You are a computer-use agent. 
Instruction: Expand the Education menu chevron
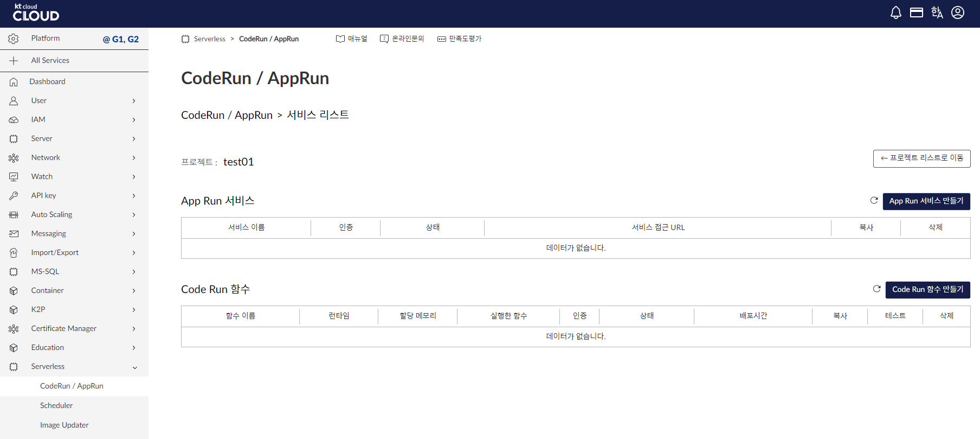coord(134,348)
